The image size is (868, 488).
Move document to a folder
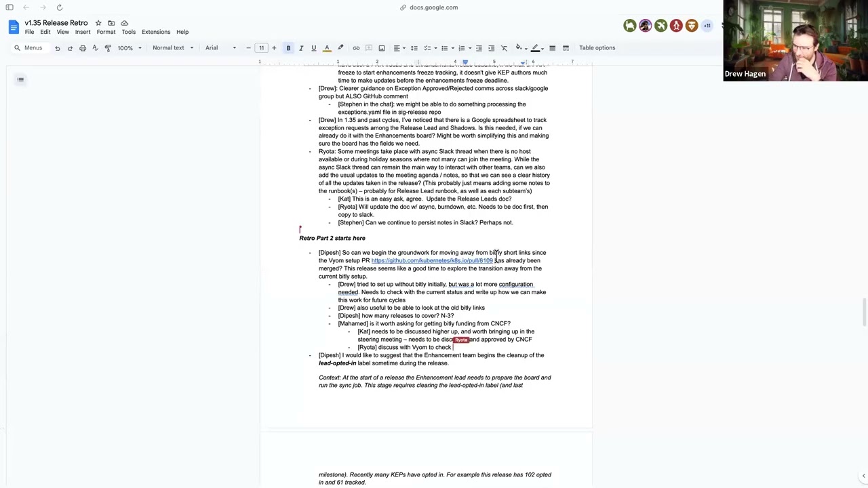click(x=111, y=23)
